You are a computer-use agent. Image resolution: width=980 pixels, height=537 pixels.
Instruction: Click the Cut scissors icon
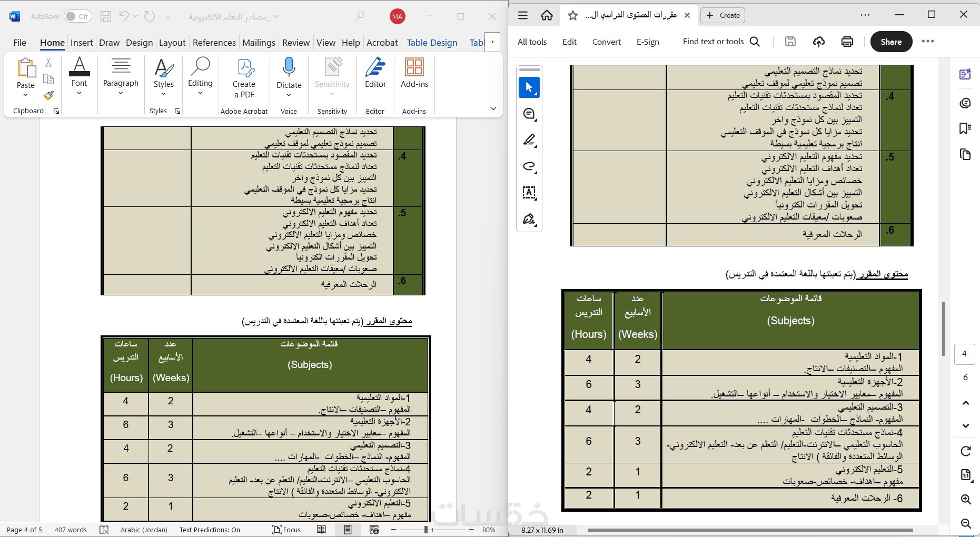point(48,63)
